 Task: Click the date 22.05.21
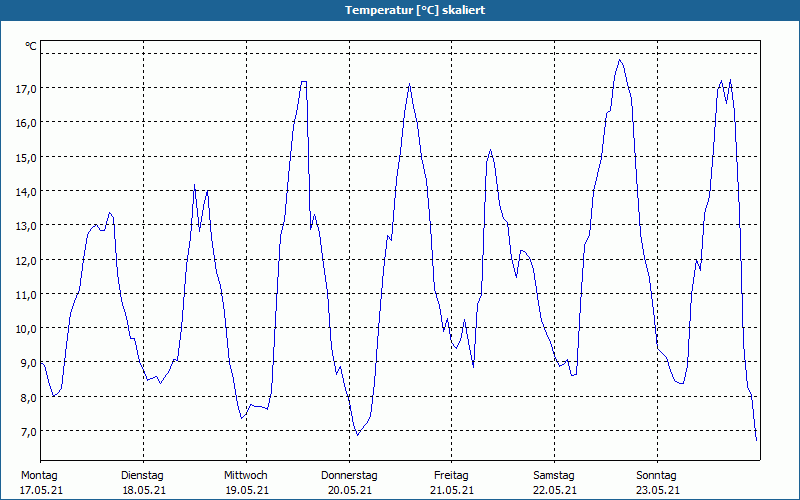555,490
